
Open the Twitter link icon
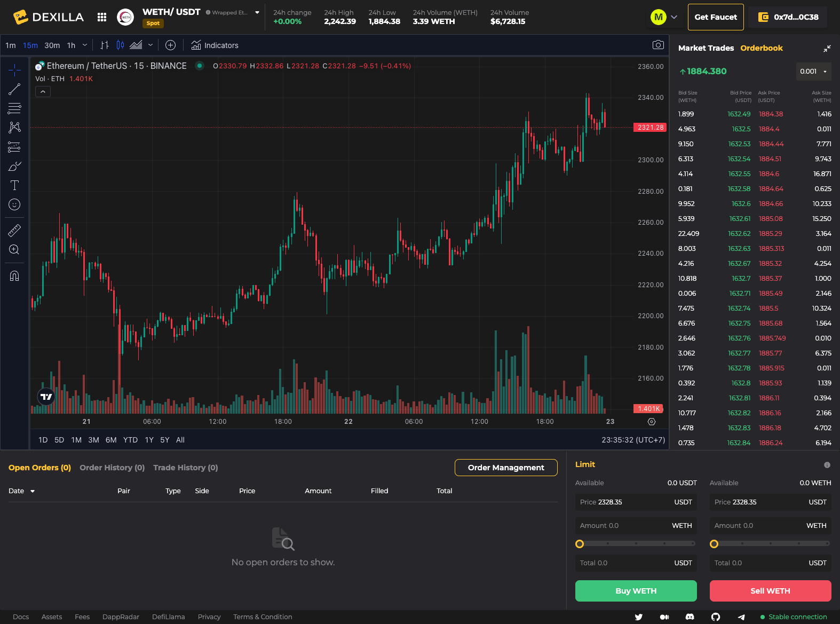pyautogui.click(x=639, y=617)
